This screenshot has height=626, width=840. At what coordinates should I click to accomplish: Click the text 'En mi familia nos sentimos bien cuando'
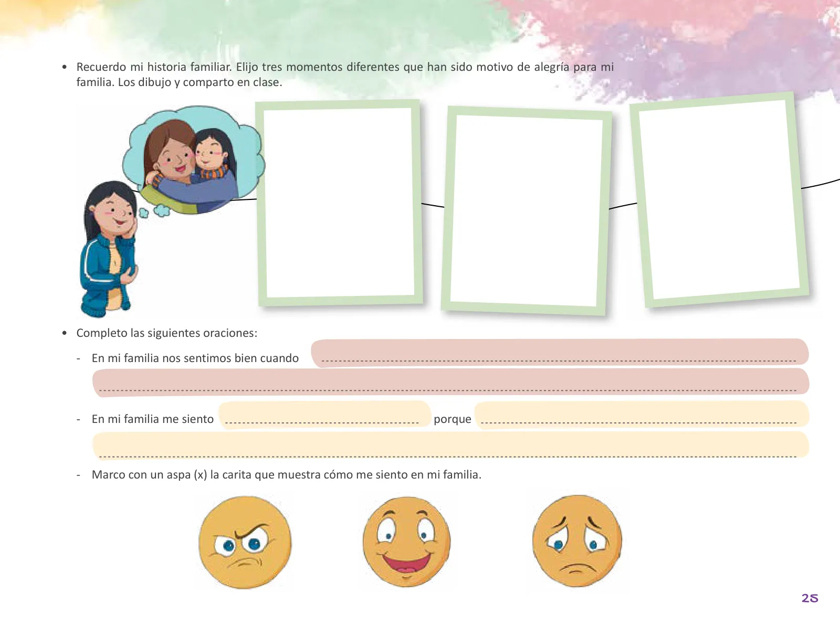195,358
